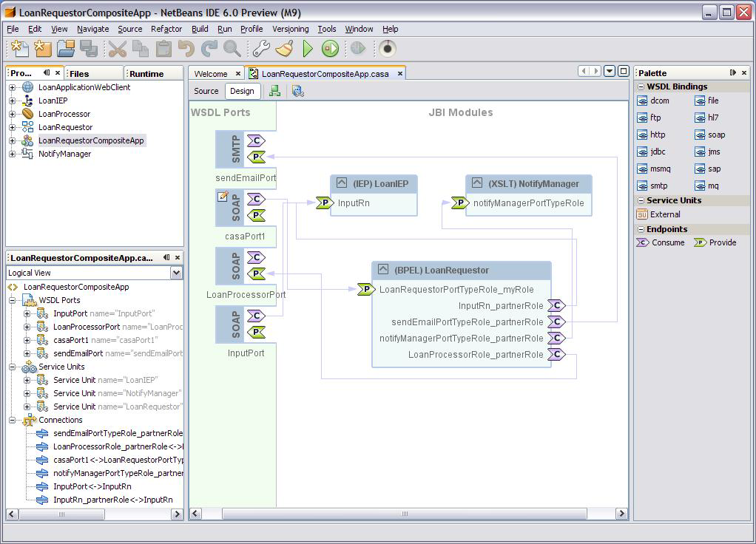Open the File menu
This screenshot has height=544, width=756.
13,29
